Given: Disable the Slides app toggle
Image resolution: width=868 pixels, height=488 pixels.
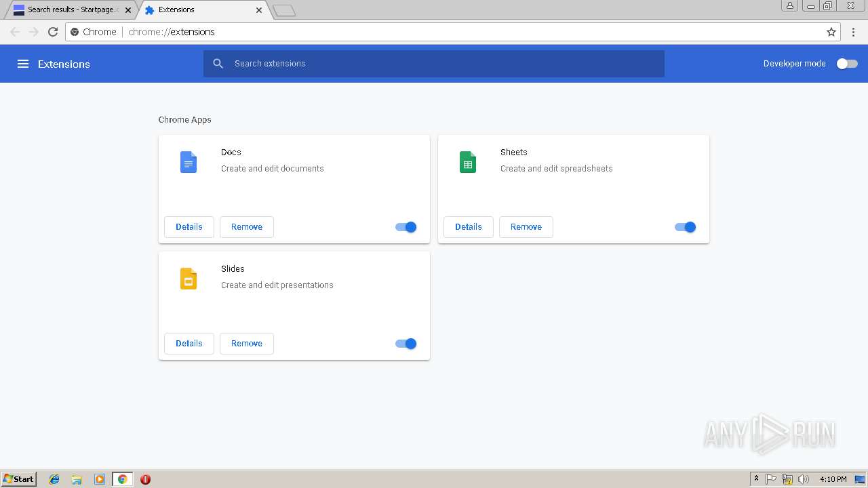Looking at the screenshot, I should tap(406, 344).
